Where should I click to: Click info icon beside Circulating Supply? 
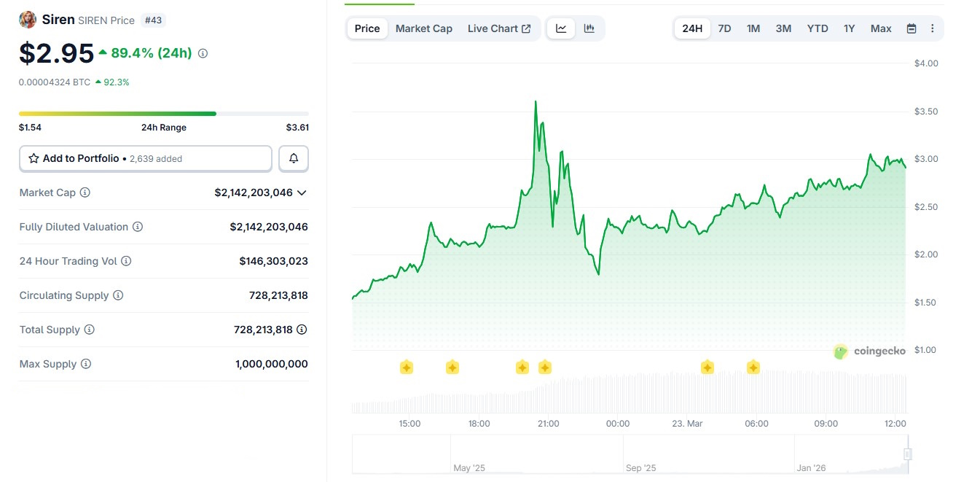coord(118,295)
